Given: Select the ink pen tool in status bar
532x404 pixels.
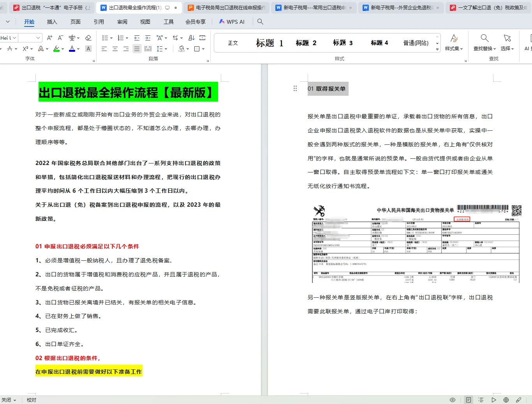Looking at the screenshot, I should pos(518,400).
